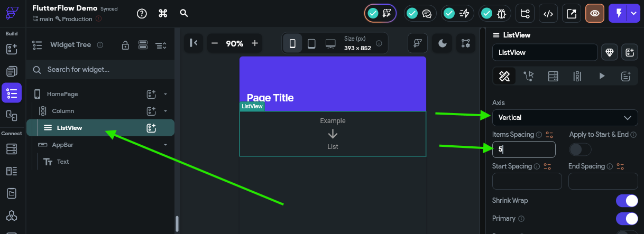Viewport: 644px width, 234px height.
Task: Select the ListView tree row
Action: click(x=100, y=128)
